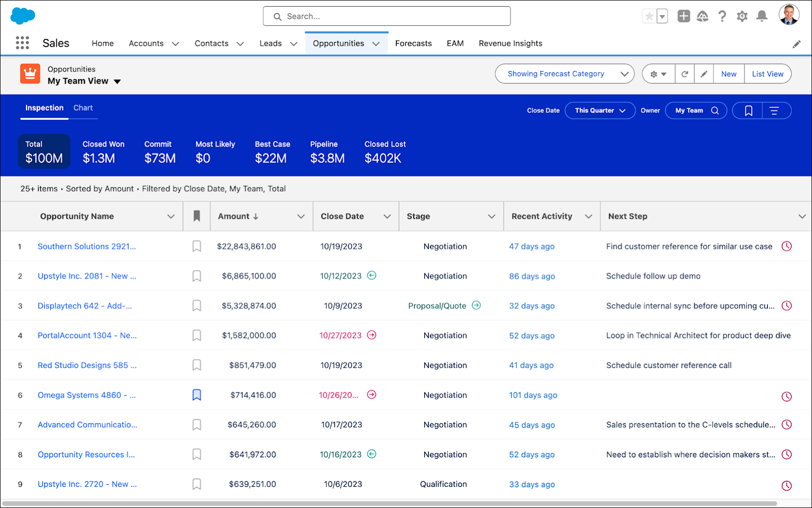Open the filter panel icon
Screen dimensions: 812x508
click(x=774, y=111)
